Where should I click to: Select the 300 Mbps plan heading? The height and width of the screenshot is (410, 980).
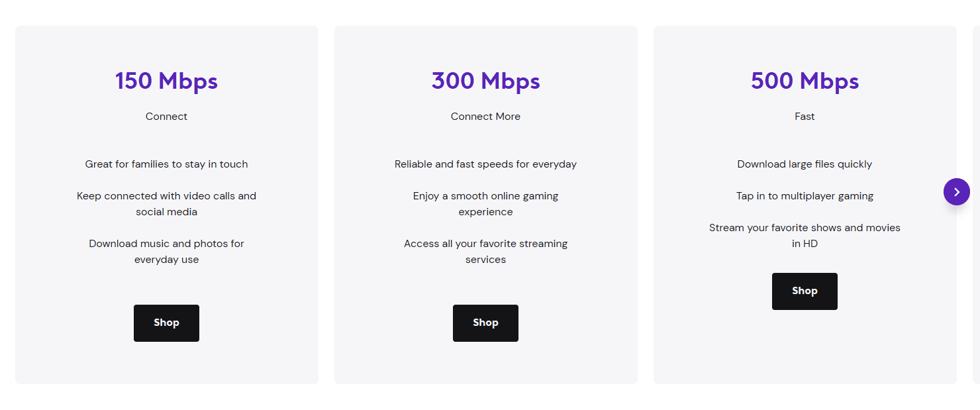pyautogui.click(x=485, y=81)
